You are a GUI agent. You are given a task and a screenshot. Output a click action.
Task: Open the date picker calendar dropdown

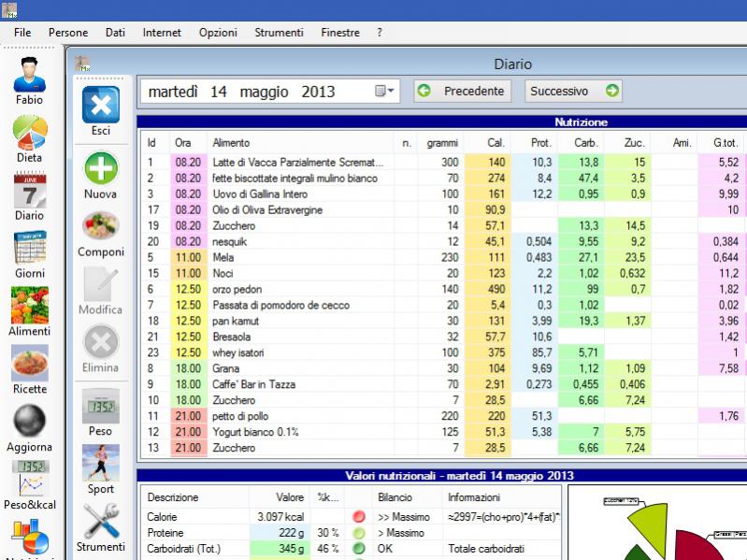tap(385, 92)
